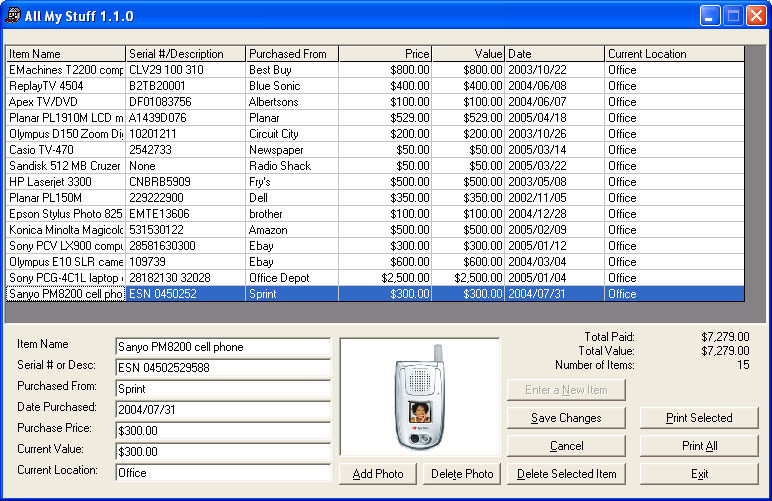Viewport: 772px width, 501px height.
Task: Minimize the All My Stuff window
Action: [x=709, y=16]
